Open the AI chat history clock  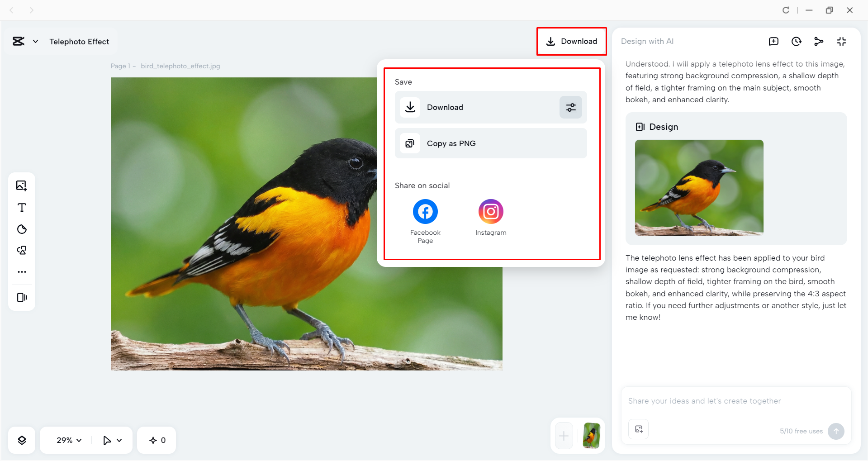(796, 42)
